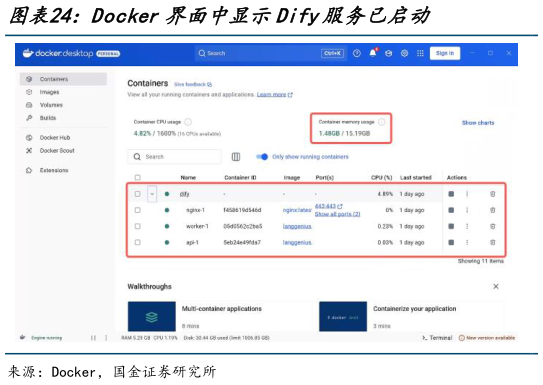The image size is (543, 385).
Task: Check the api-1 row checkbox
Action: 137,242
